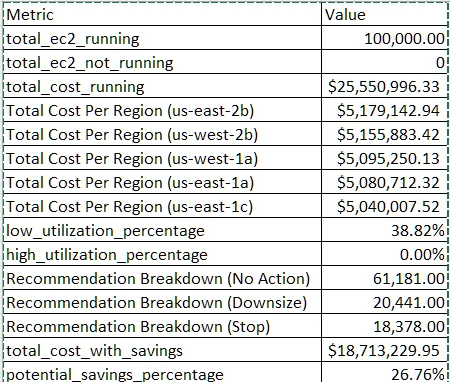
Task: Select the $25,550,996.33 cell
Action: click(x=384, y=86)
